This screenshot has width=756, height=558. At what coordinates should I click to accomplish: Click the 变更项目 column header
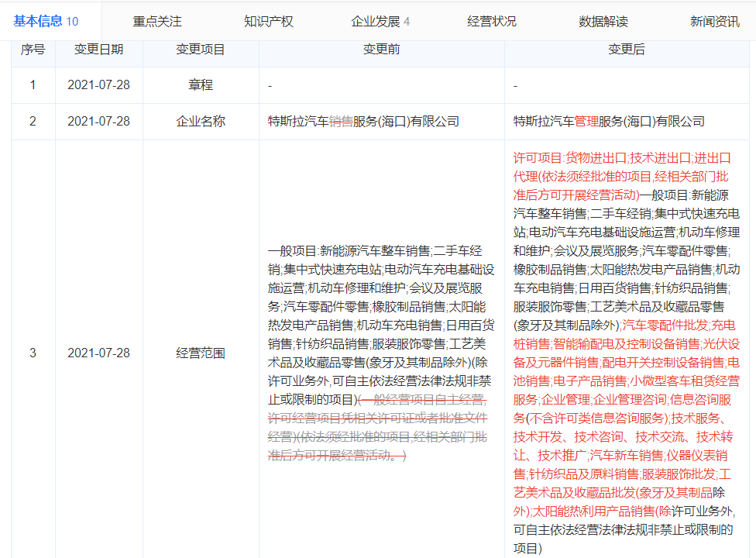201,49
